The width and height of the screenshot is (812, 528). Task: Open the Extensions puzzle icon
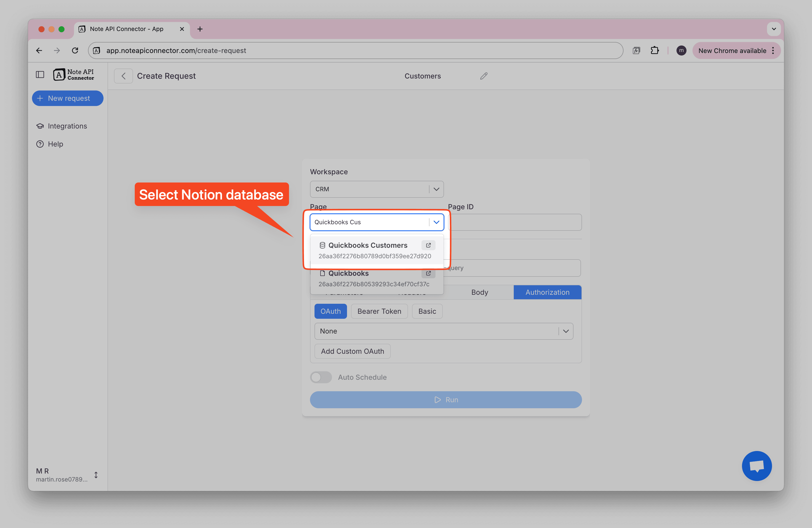[x=654, y=50]
